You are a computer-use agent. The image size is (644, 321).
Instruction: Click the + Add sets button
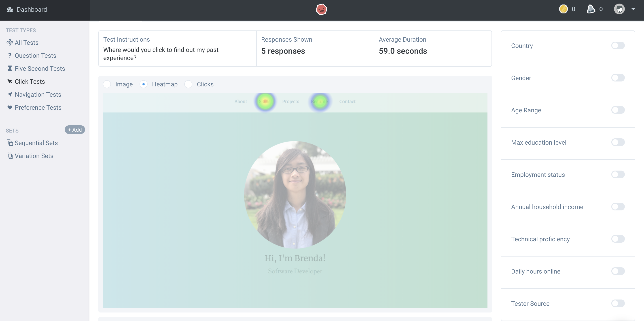75,130
